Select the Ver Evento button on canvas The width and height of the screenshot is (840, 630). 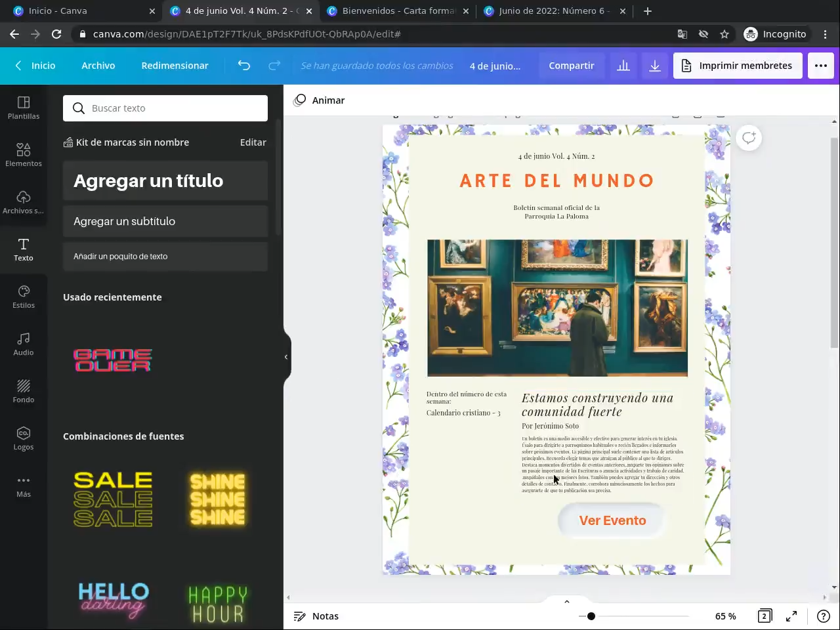(x=612, y=520)
